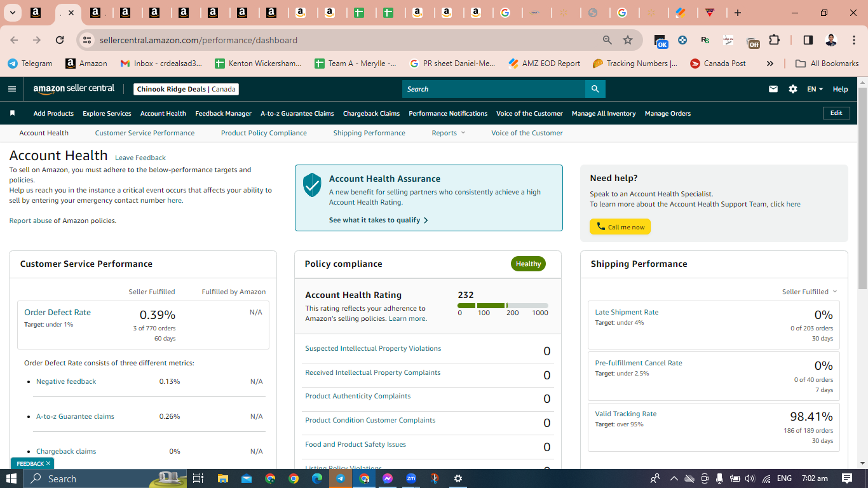Click the bookmark flag icon

tap(12, 113)
